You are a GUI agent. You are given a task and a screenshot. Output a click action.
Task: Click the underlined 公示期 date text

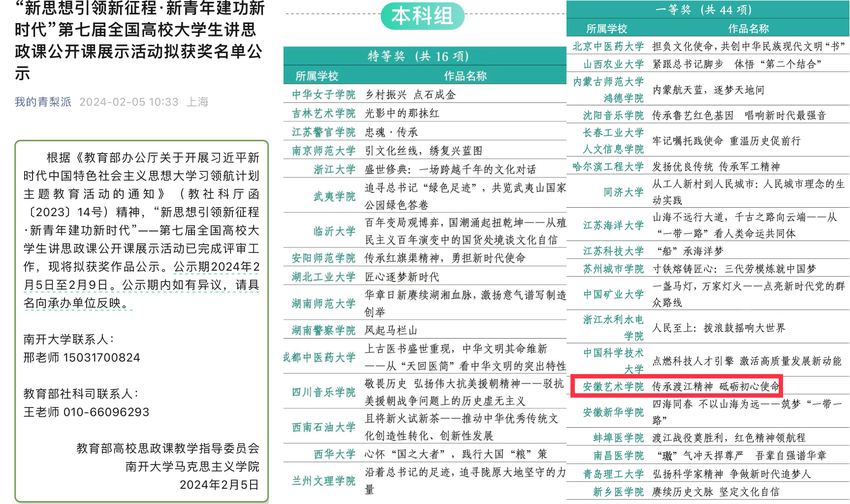pos(216,267)
